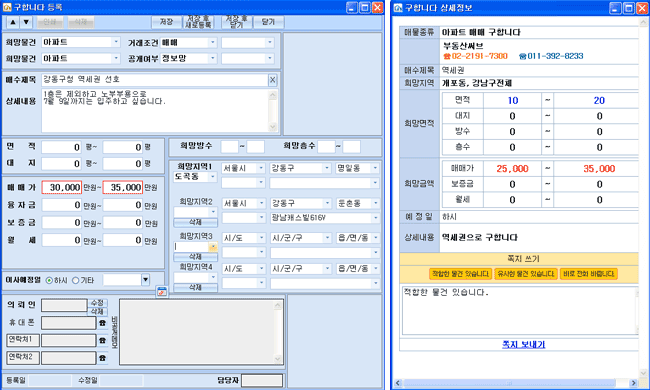
Task: Click the 연락처2 label button
Action: pyautogui.click(x=23, y=357)
